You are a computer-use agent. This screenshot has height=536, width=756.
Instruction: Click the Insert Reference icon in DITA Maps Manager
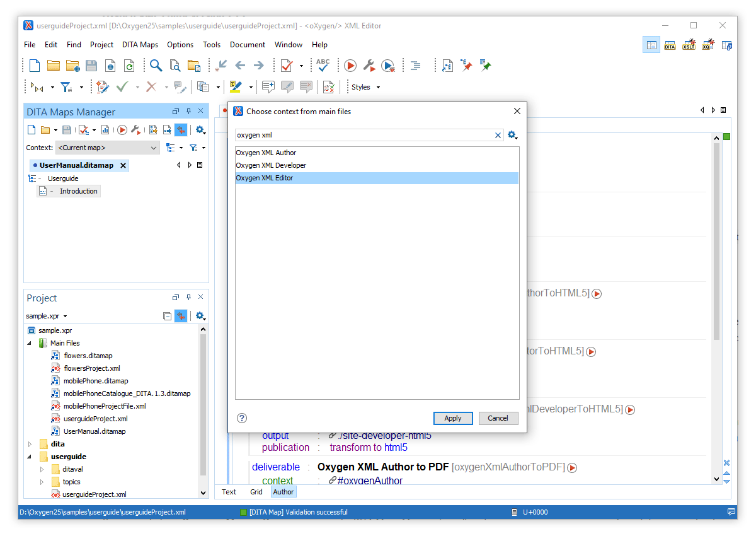tap(152, 130)
